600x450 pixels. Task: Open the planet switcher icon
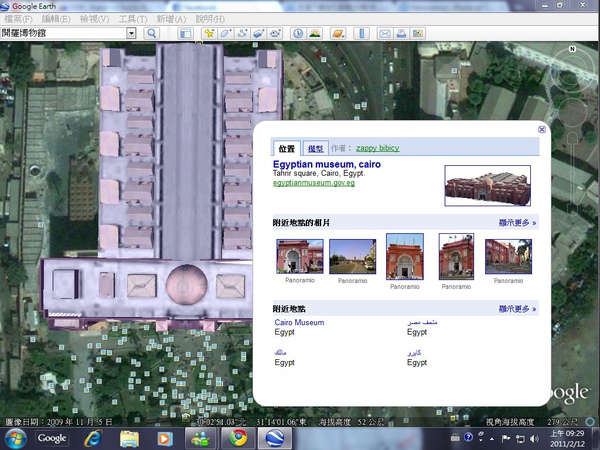pos(338,33)
